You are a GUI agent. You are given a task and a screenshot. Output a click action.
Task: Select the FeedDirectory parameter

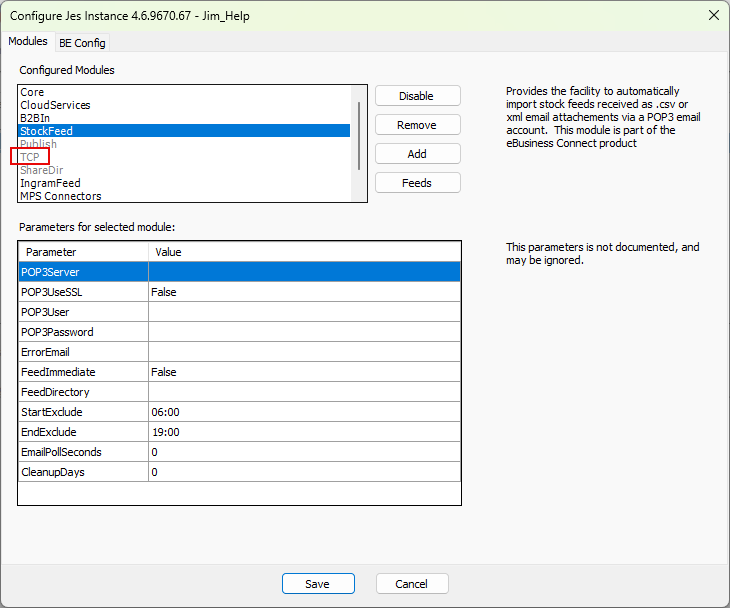point(84,392)
